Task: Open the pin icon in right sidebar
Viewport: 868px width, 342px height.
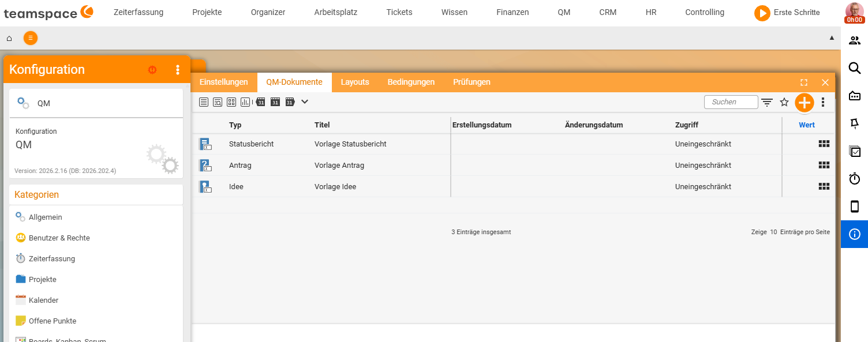Action: (x=855, y=123)
